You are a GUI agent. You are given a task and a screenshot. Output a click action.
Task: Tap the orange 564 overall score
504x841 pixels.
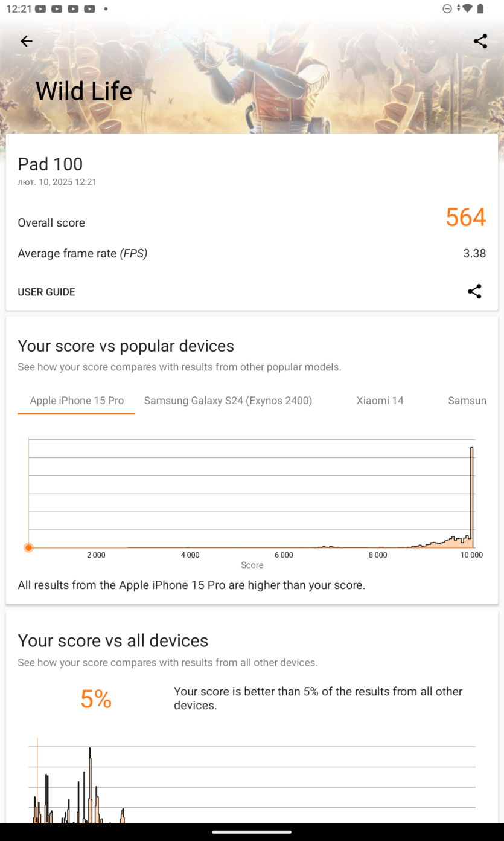[465, 217]
